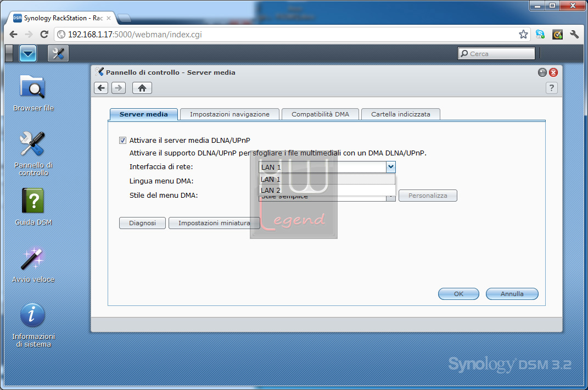The image size is (588, 390).
Task: Open the DSM main menu arrow button
Action: click(28, 53)
